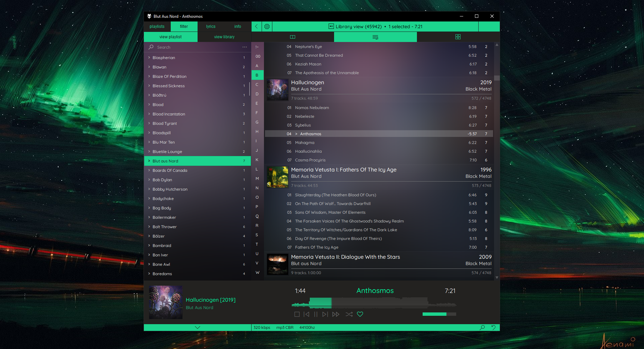The height and width of the screenshot is (349, 644).
Task: Click the 320 kbps status entry
Action: 262,328
